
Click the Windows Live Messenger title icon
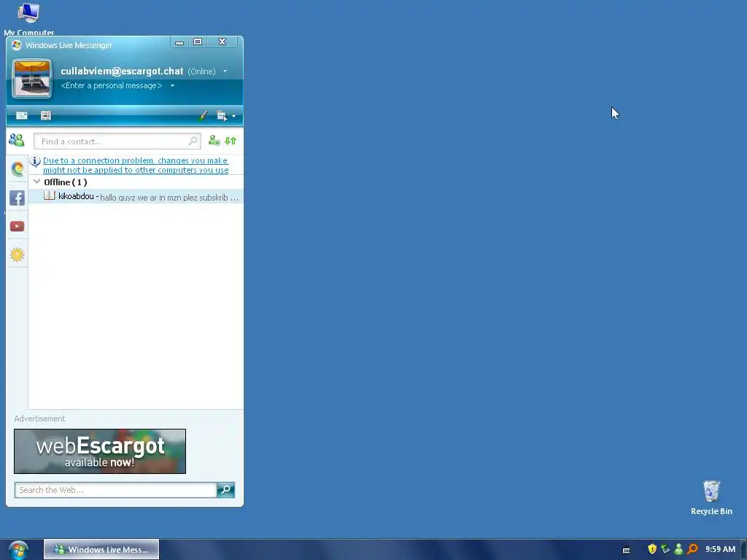[17, 45]
